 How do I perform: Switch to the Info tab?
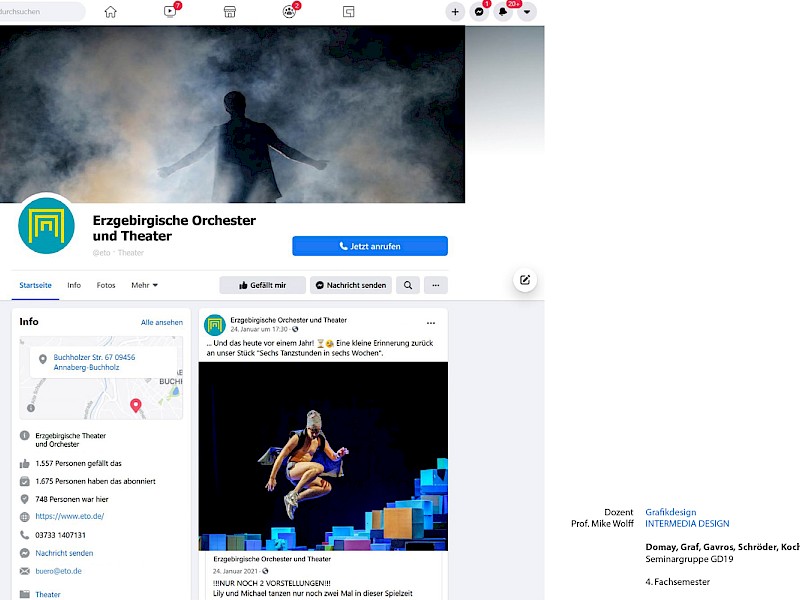74,285
